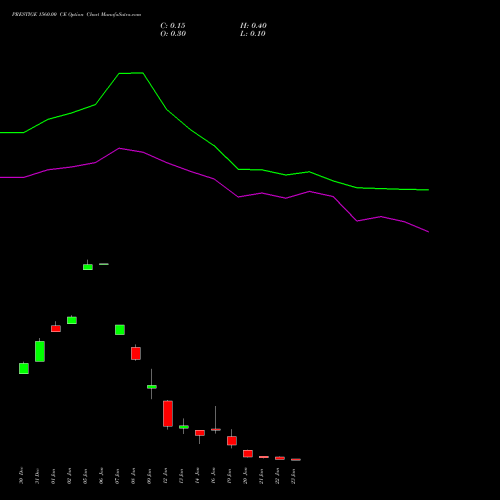This screenshot has height=500, width=500.
Task: Click the '13 Jan' date axis label
Action: coord(181,476)
